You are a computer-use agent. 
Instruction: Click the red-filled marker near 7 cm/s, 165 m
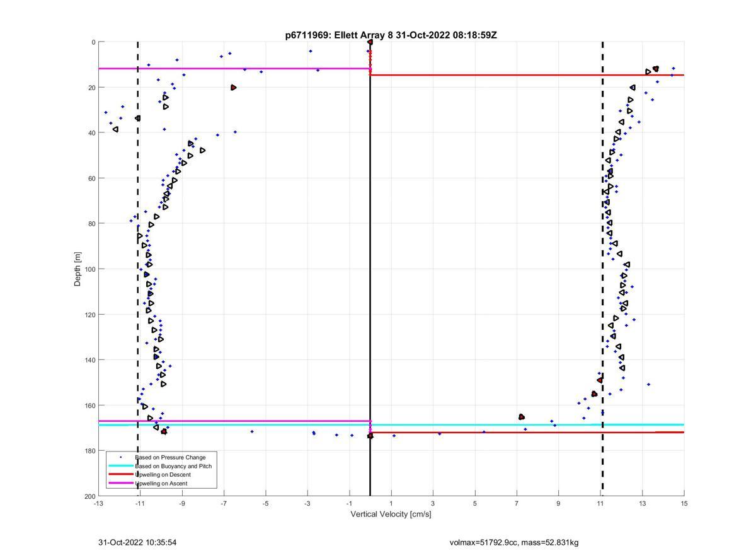pos(522,417)
